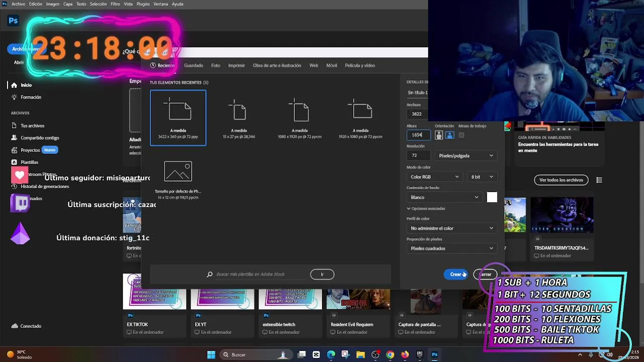Switch the file list to list view
This screenshot has width=644, height=362.
coord(599,180)
